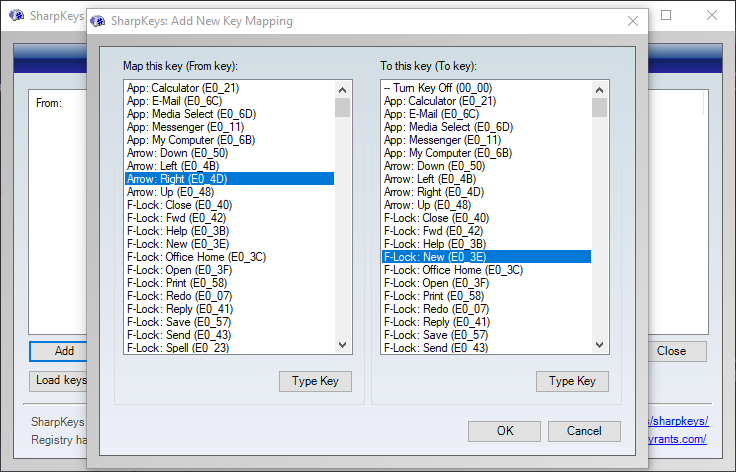The width and height of the screenshot is (736, 472).
Task: Choose F-Lock: Close in To key list
Action: tap(487, 218)
